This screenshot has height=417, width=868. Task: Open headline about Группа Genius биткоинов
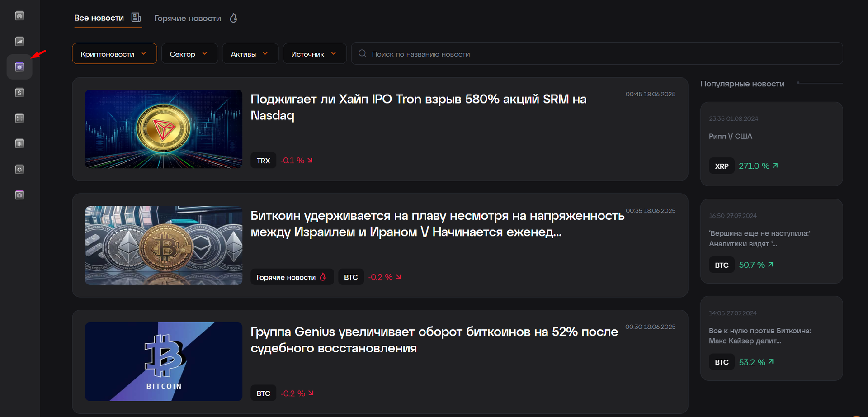point(434,340)
